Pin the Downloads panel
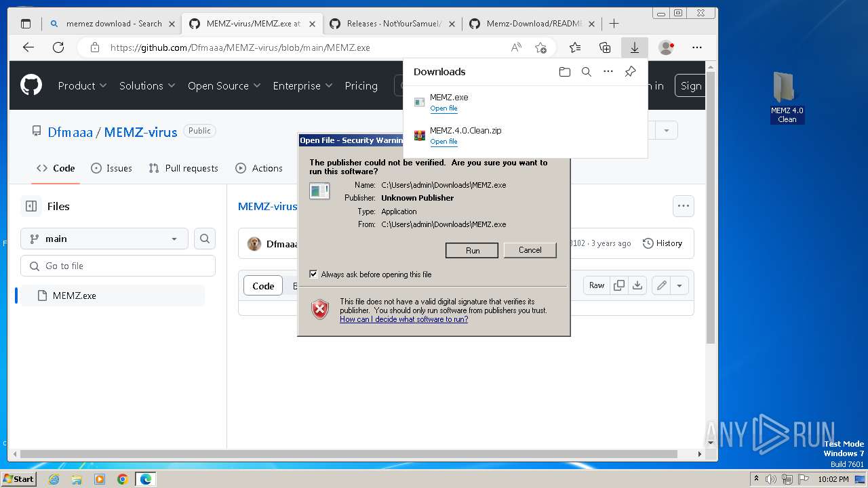Image resolution: width=868 pixels, height=488 pixels. pyautogui.click(x=630, y=72)
